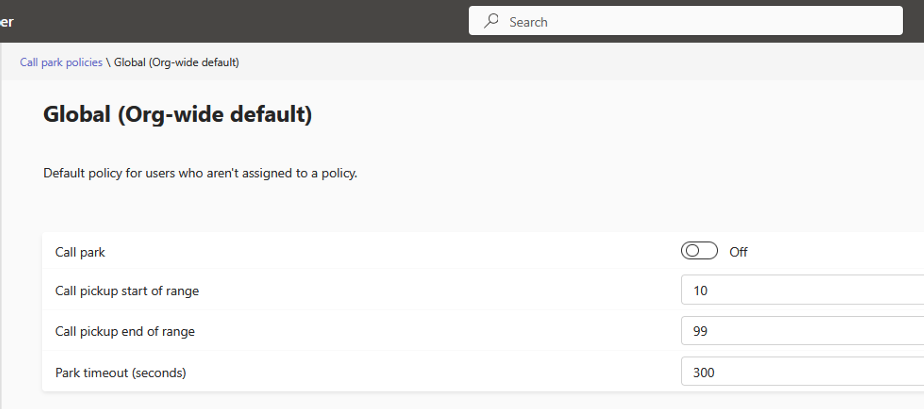Select the Park timeout seconds field
The width and height of the screenshot is (924, 414).
[x=803, y=372]
